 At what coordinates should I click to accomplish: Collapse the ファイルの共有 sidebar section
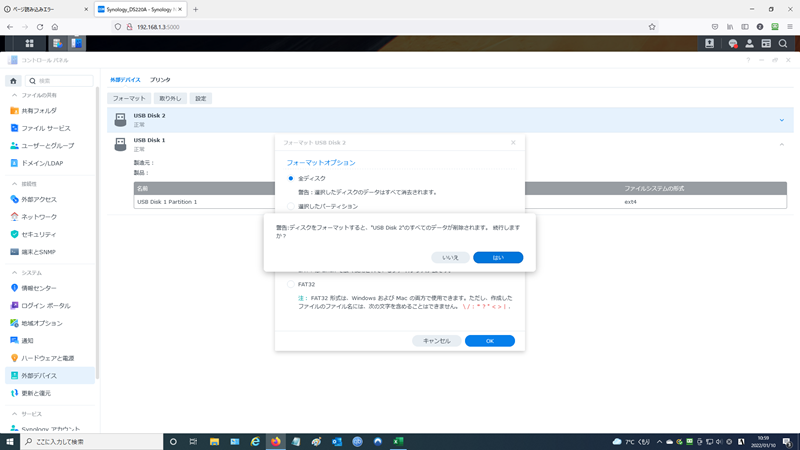point(14,95)
